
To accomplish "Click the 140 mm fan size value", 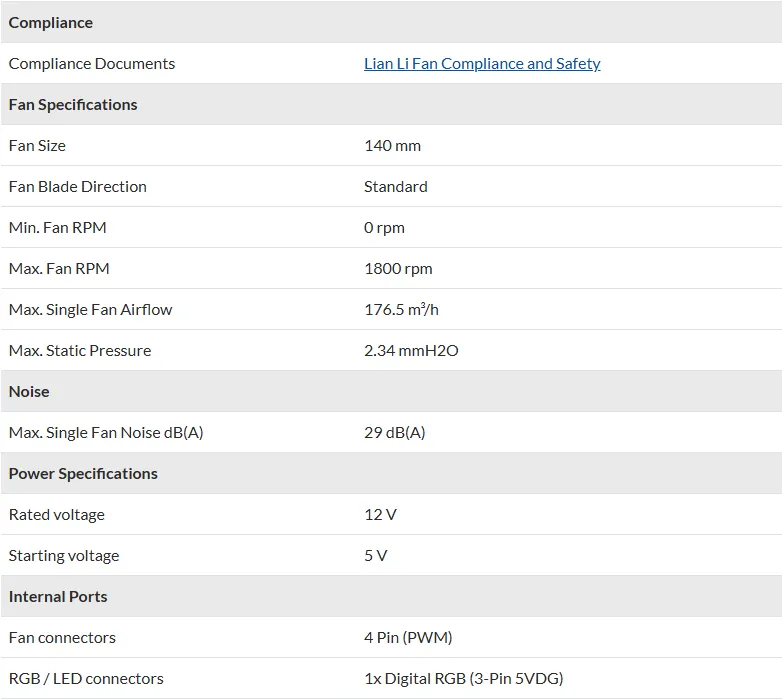I will click(392, 146).
